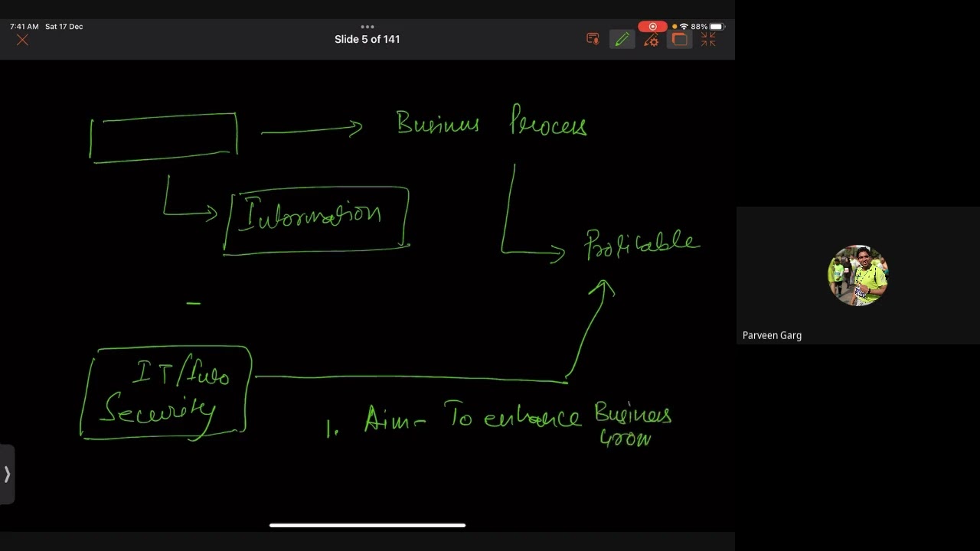This screenshot has width=980, height=551.
Task: Click the 'Slide 5 of 141' title
Action: pyautogui.click(x=367, y=39)
